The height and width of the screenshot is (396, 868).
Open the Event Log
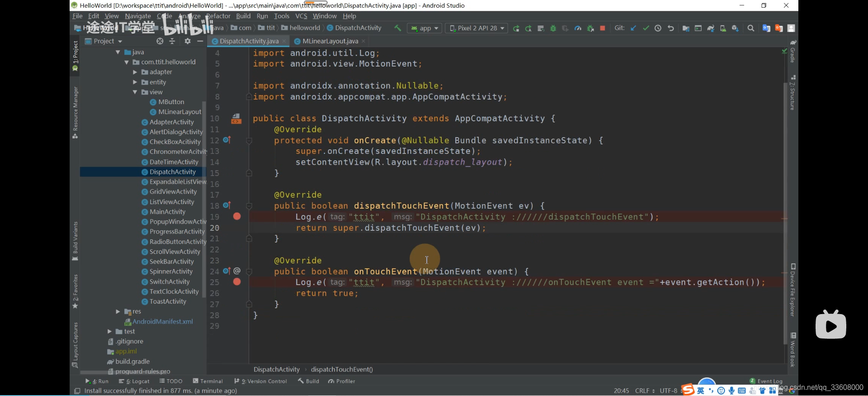tap(766, 381)
